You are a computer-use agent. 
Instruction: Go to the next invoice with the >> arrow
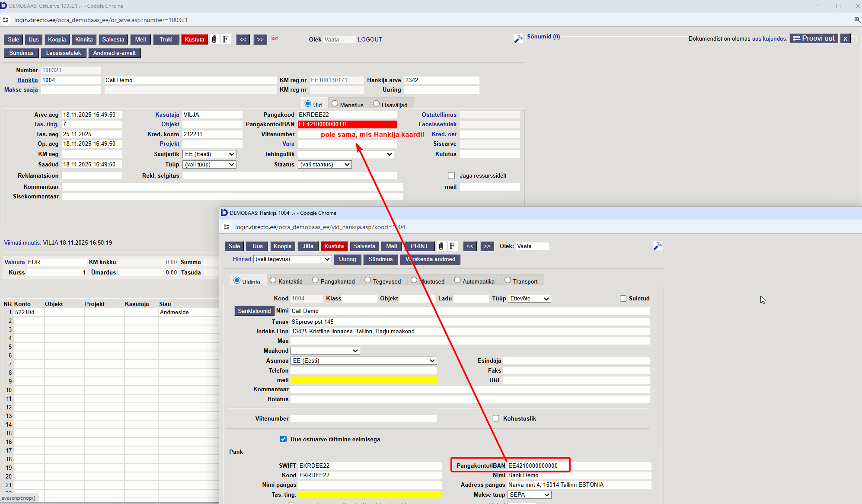(x=260, y=39)
